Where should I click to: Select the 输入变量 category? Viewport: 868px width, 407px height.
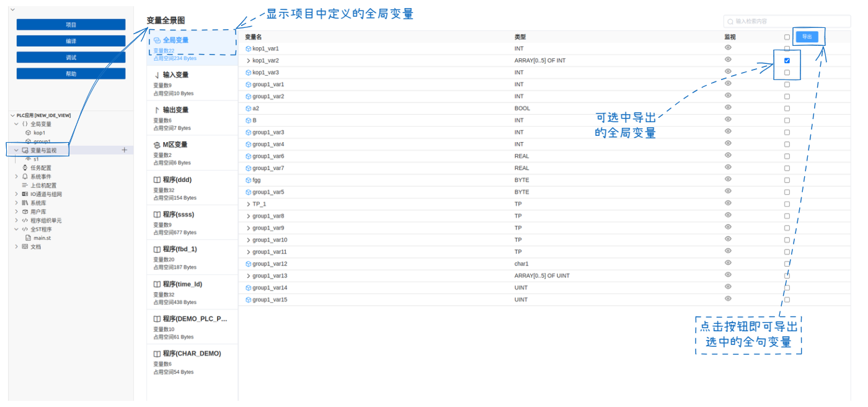[192, 84]
